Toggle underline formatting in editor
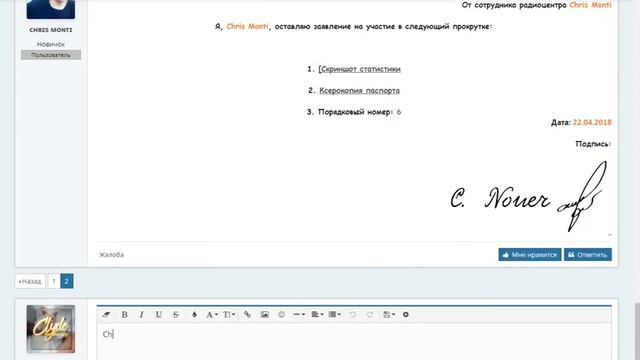 [158, 314]
